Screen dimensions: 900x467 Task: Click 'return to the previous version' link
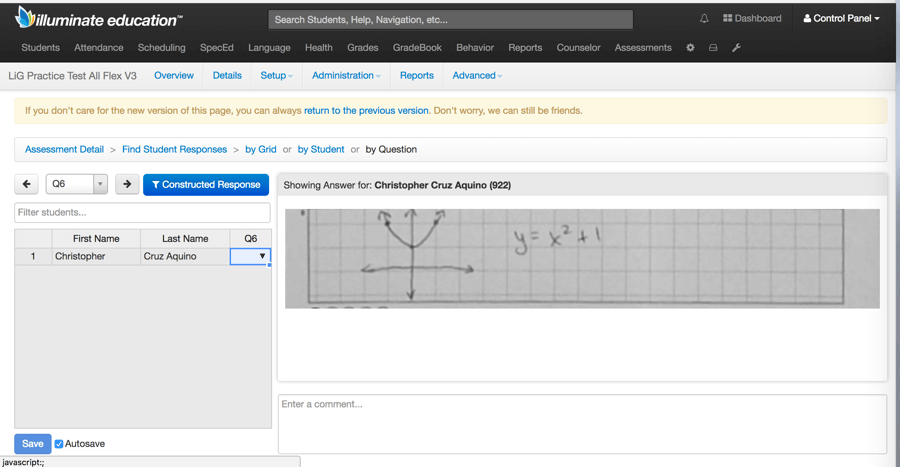(x=366, y=111)
